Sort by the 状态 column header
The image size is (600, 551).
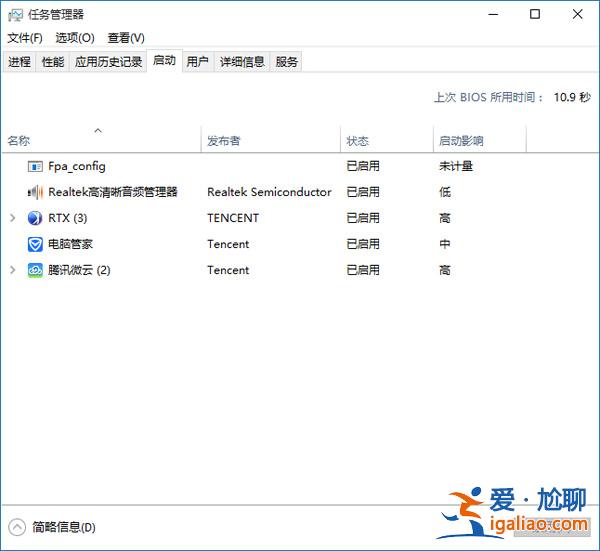pos(387,141)
